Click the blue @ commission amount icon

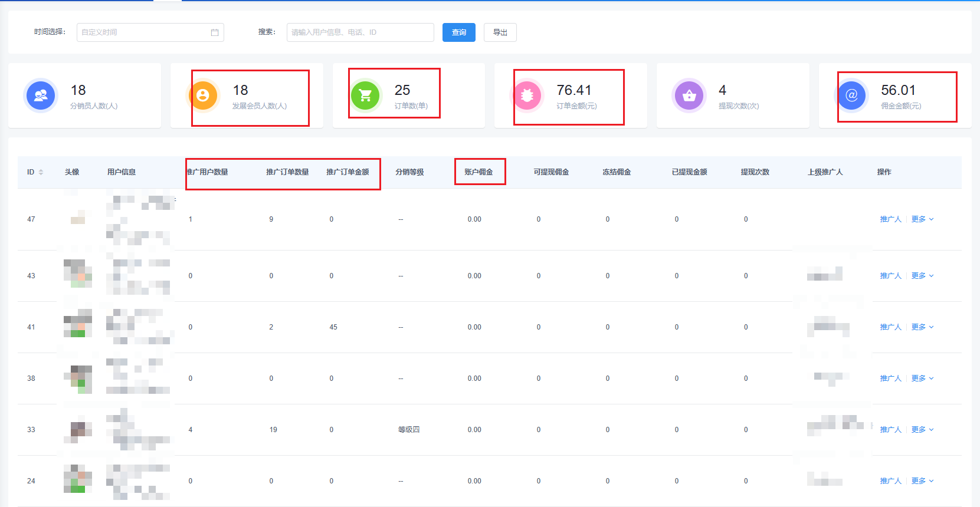(851, 96)
